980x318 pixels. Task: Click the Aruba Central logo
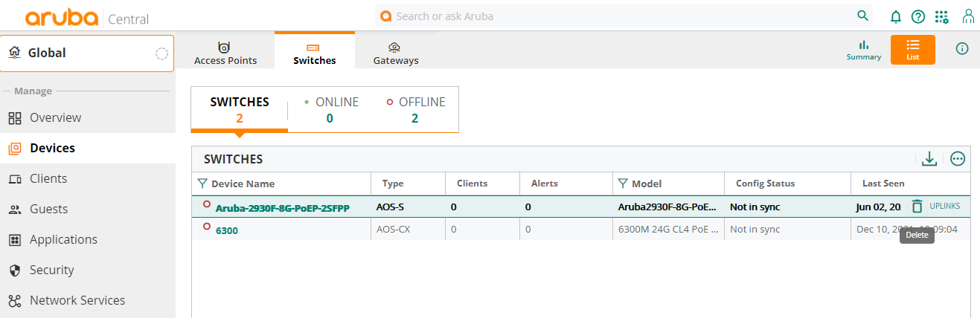(x=86, y=18)
